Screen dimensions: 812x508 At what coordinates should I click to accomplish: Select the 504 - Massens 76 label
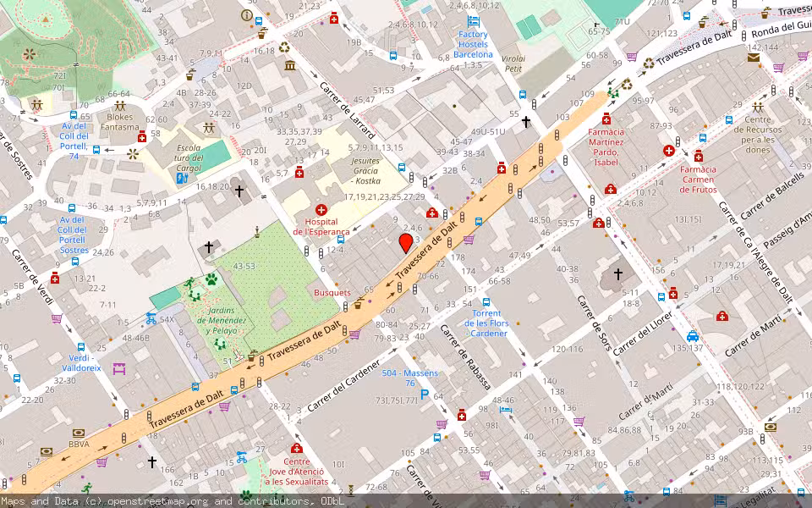(410, 378)
